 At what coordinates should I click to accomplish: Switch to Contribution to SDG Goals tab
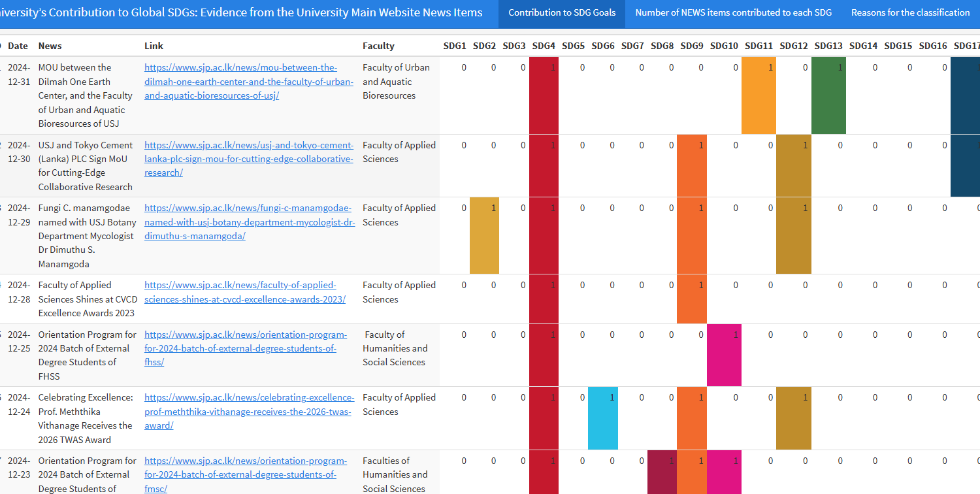[562, 13]
